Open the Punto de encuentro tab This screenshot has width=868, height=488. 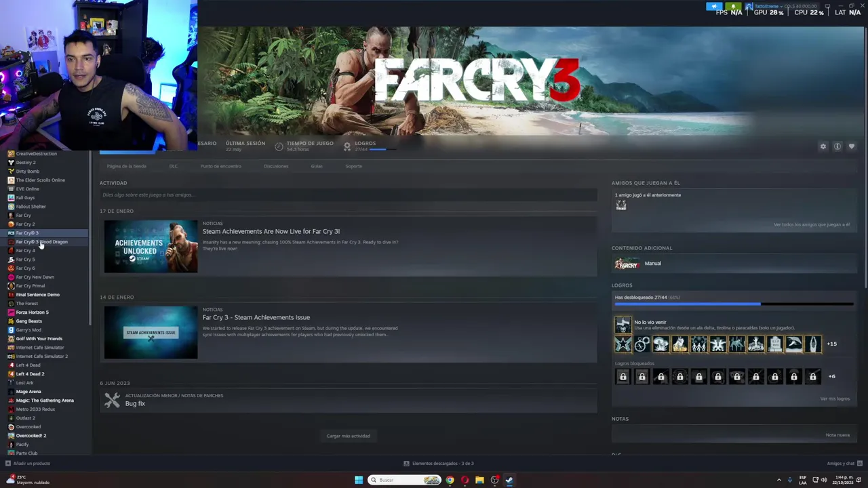[x=220, y=166]
